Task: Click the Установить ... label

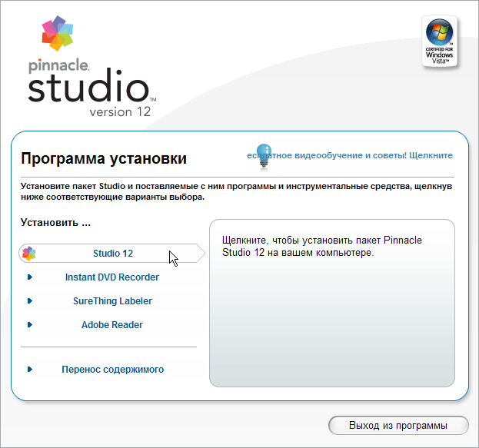Action: [x=55, y=222]
